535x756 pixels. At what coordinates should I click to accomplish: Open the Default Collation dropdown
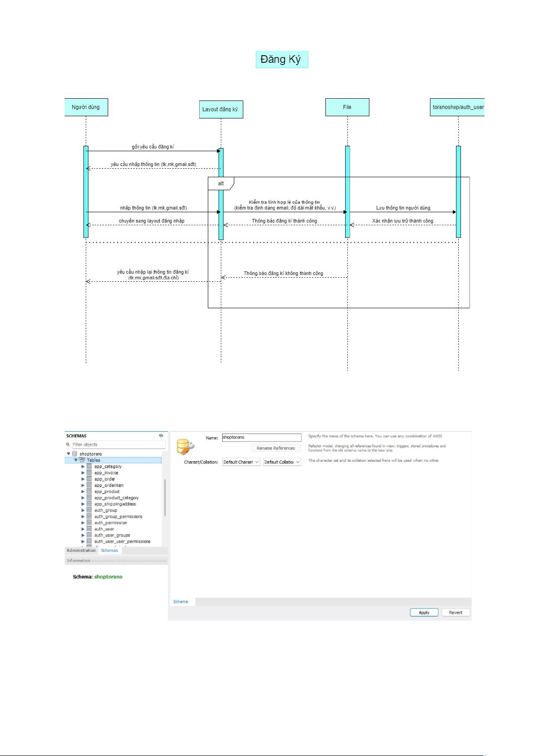point(281,462)
